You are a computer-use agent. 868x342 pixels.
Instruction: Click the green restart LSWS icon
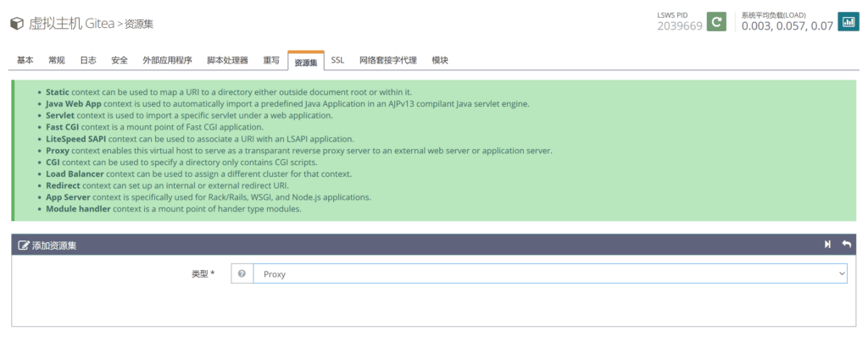[x=717, y=22]
